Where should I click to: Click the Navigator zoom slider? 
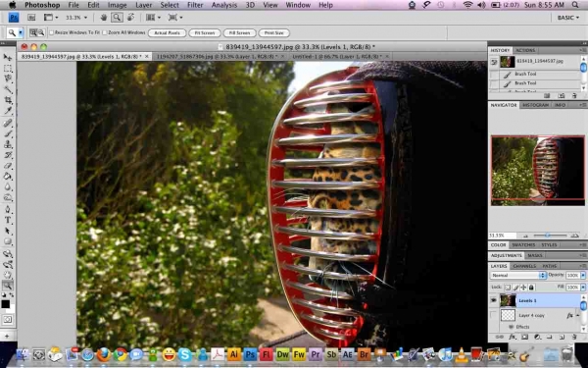pyautogui.click(x=550, y=236)
